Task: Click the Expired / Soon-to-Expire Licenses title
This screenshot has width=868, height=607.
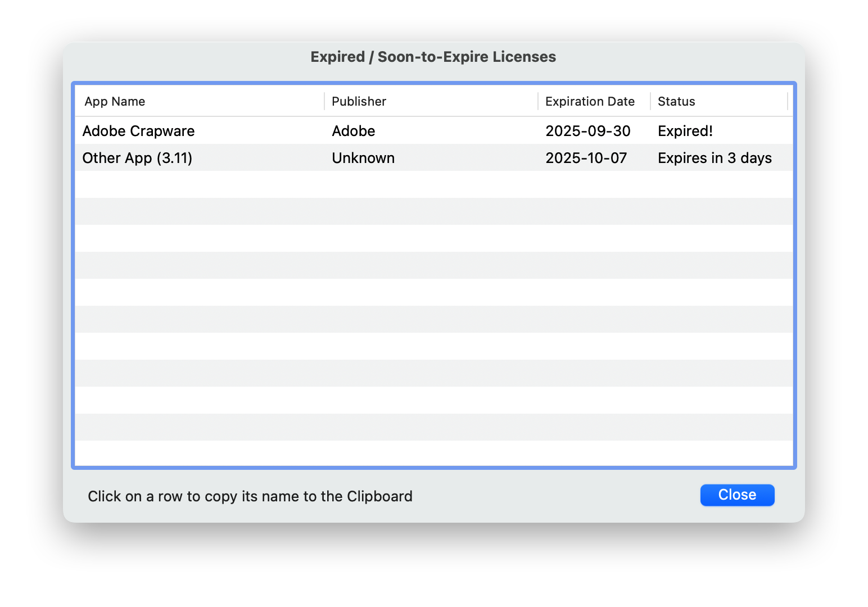Action: point(433,57)
